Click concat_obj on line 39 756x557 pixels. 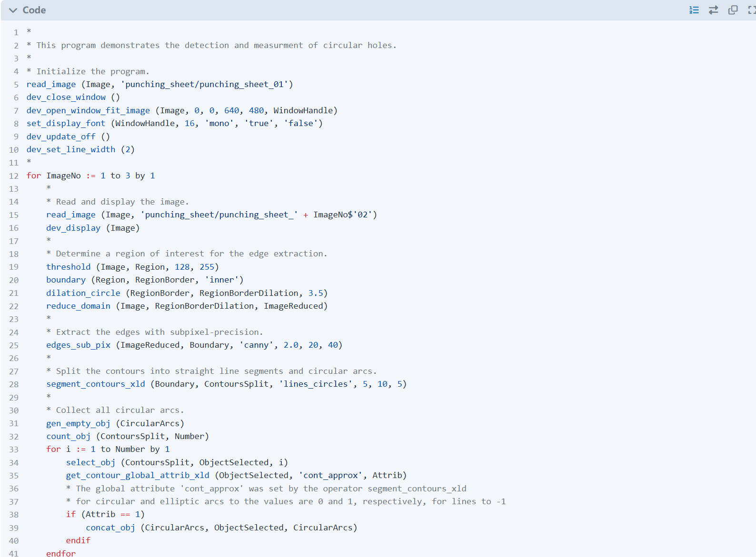coord(110,528)
